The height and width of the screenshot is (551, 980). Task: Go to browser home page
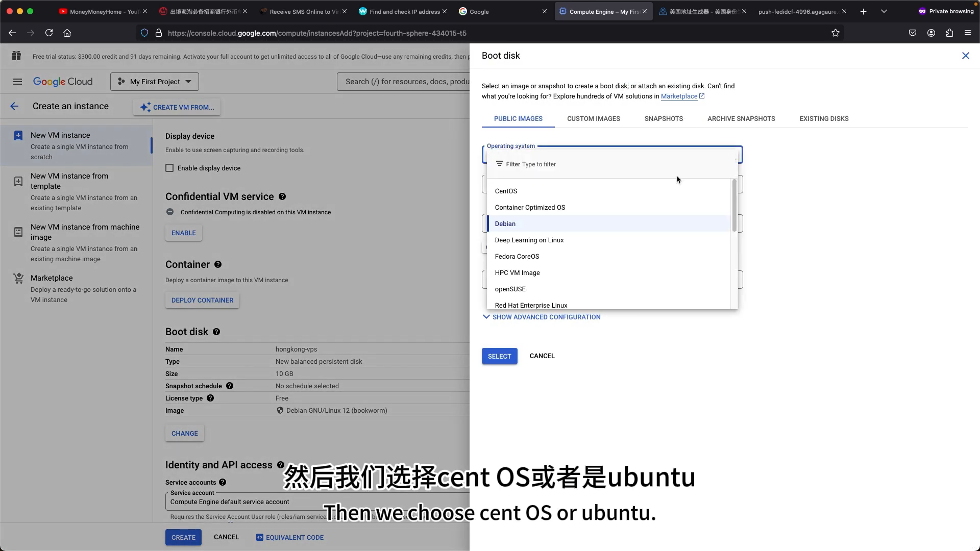tap(67, 33)
